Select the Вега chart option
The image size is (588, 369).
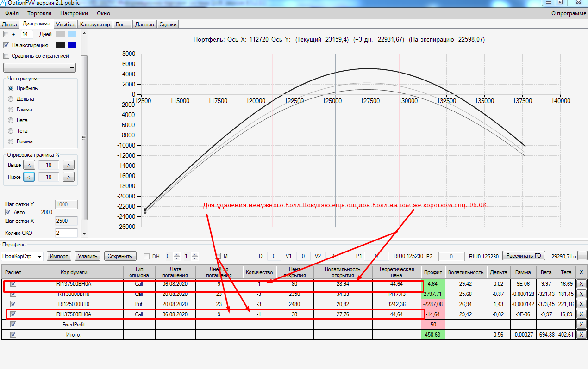[11, 120]
